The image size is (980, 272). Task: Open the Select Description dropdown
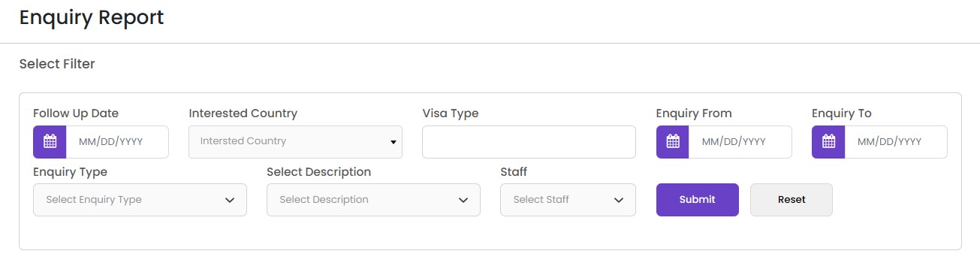coord(373,200)
